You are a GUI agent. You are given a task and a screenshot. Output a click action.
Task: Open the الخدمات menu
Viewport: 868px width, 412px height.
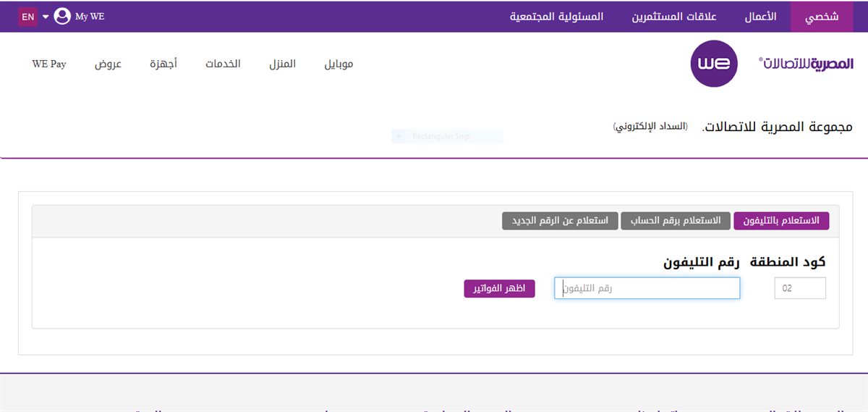[223, 64]
